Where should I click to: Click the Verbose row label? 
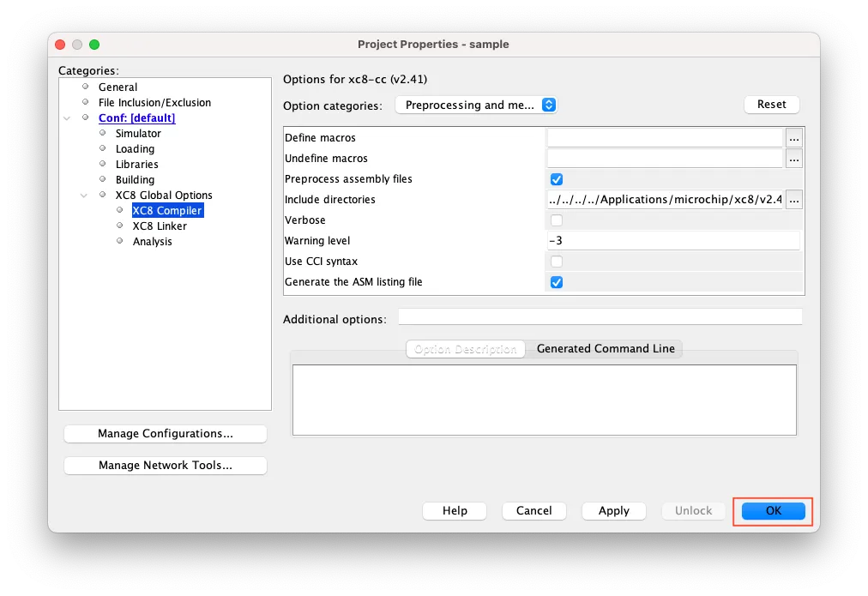(305, 220)
